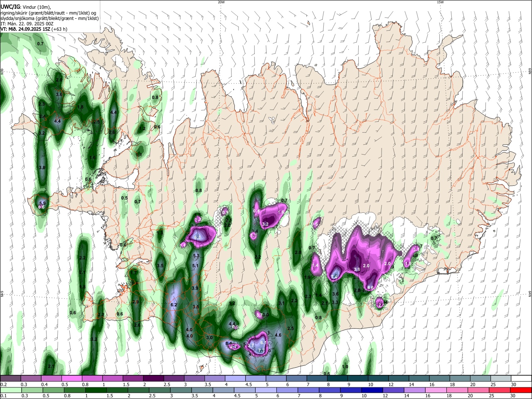Viewport: 532px width, 399px height.
Task: Click the 1.0 value offshore in the south
Action: [x=345, y=367]
